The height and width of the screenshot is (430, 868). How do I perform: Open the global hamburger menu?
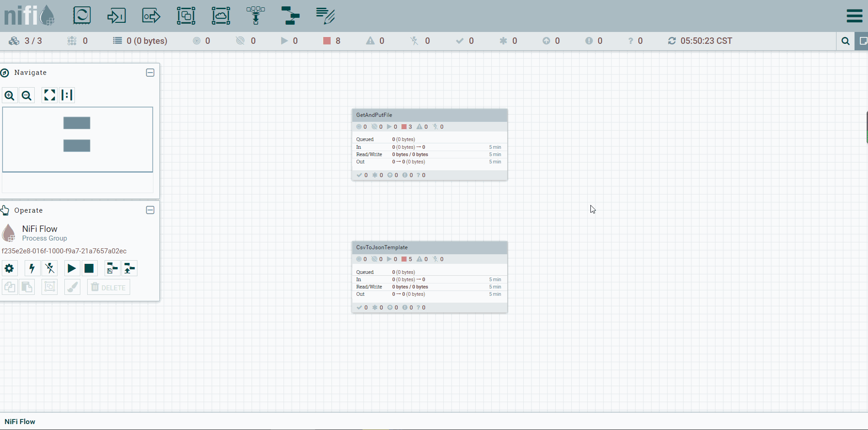[x=854, y=16]
